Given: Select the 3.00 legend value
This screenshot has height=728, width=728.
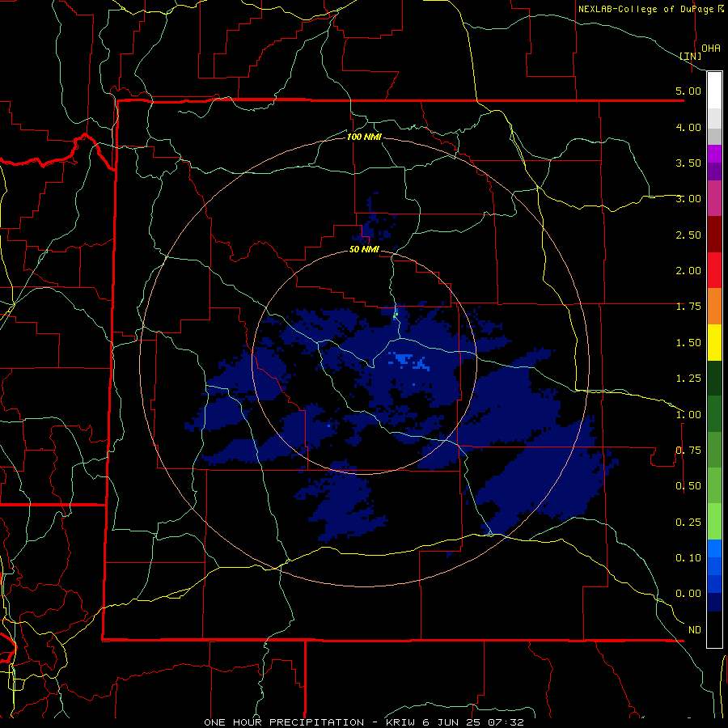Looking at the screenshot, I should tap(688, 199).
